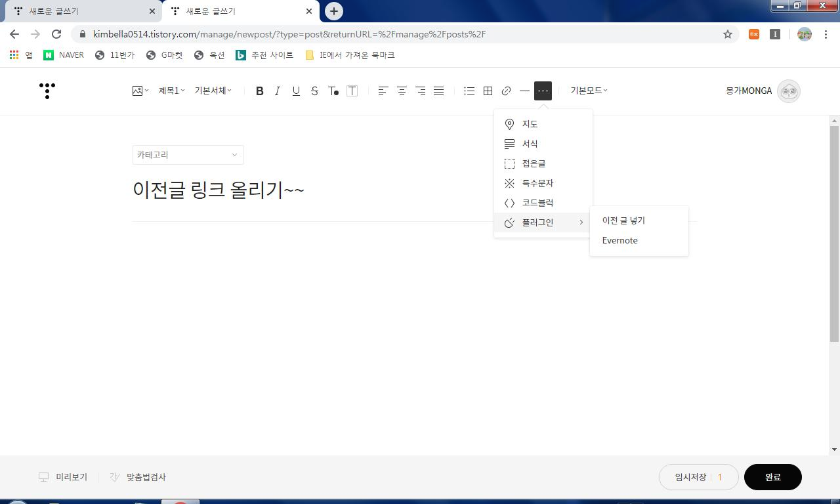Insert a bulleted list

pos(469,91)
